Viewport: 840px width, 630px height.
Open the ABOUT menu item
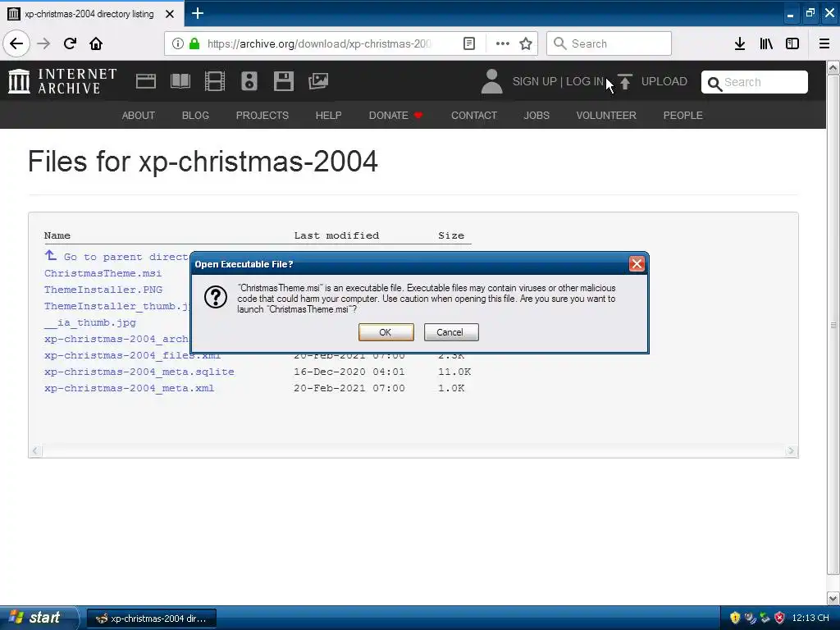click(138, 115)
